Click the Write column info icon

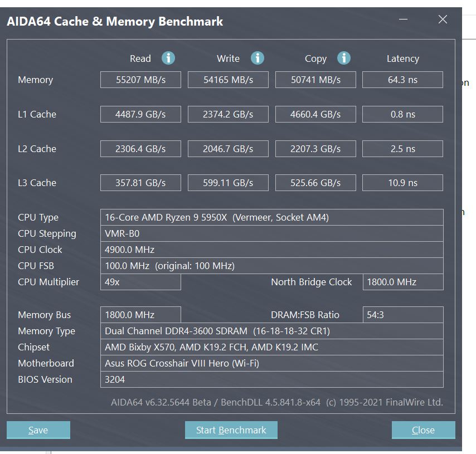click(x=258, y=58)
